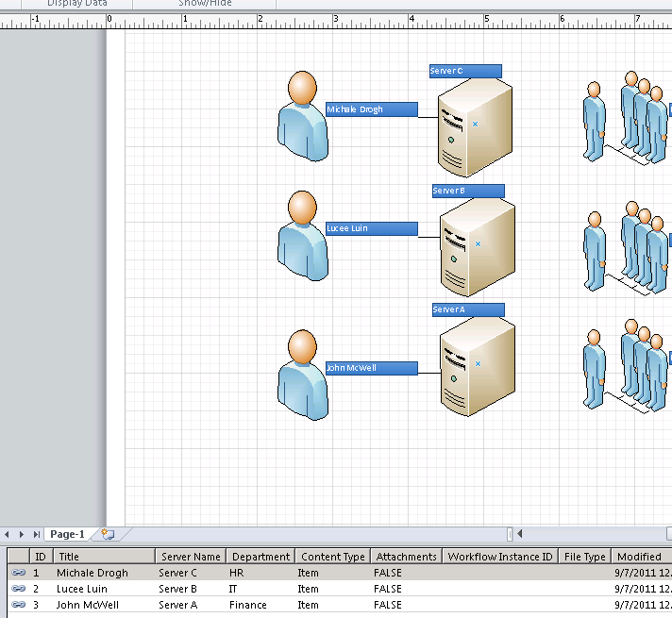Sort by the Title column header

pyautogui.click(x=104, y=557)
